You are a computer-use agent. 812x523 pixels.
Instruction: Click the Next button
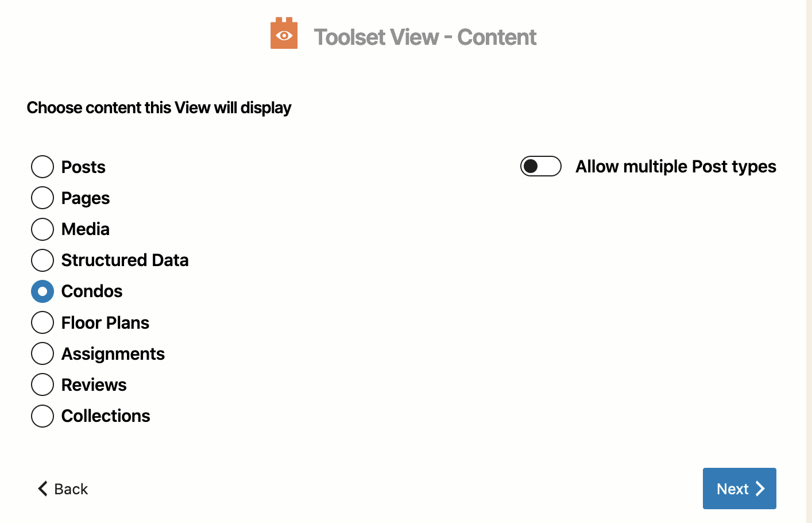[739, 489]
